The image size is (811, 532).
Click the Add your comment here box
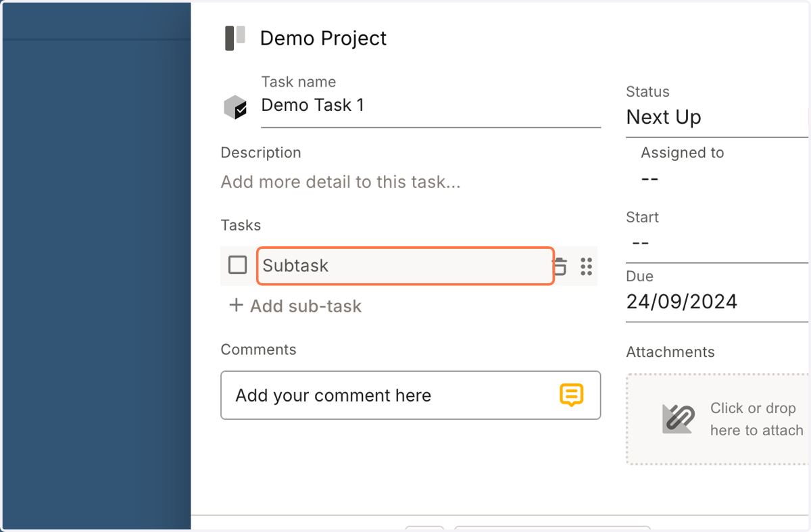pos(410,395)
